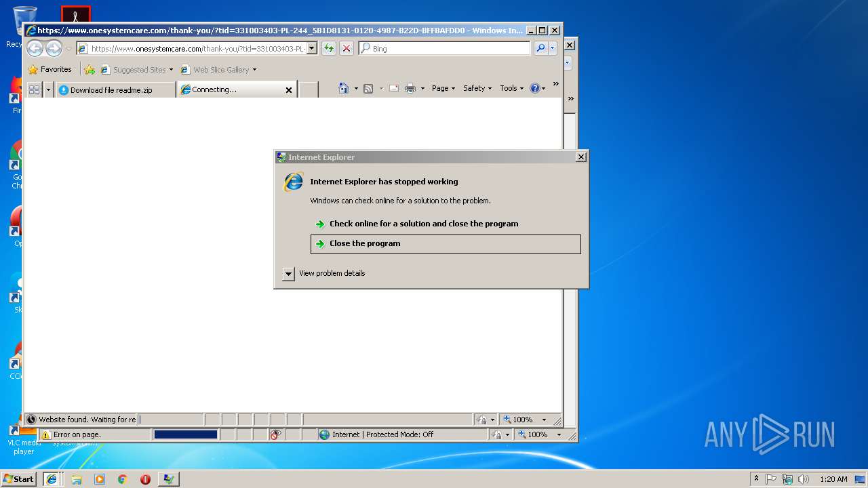Go back using the Back arrow button

35,48
